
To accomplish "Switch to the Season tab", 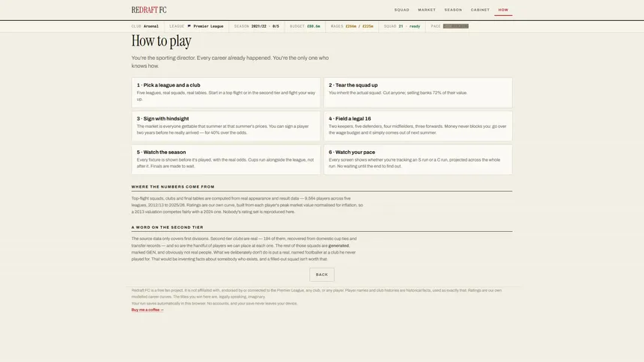I will click(x=453, y=10).
